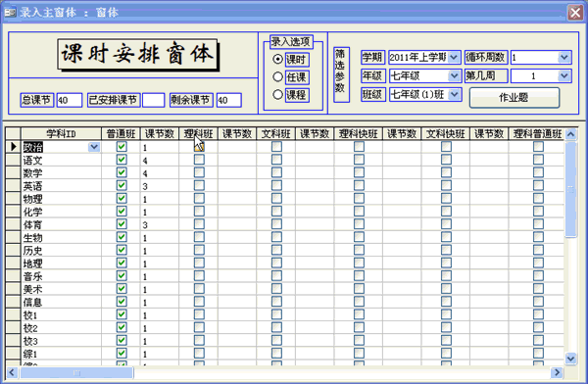588x384 pixels.
Task: Check 理科快班 for the 美术 row
Action: (359, 289)
